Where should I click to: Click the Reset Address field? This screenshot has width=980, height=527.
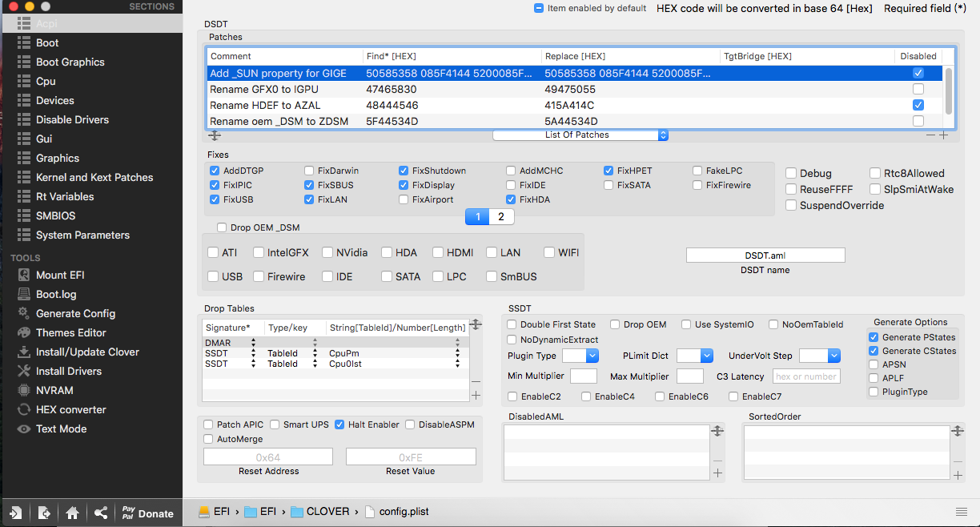coord(268,457)
